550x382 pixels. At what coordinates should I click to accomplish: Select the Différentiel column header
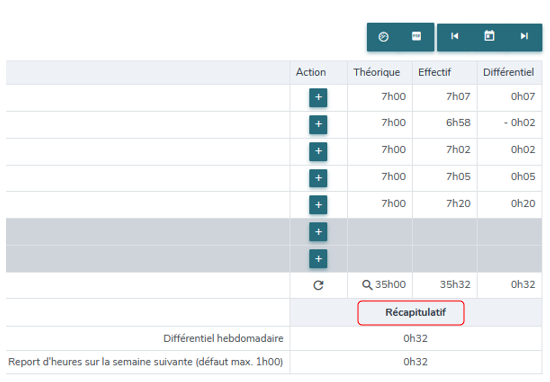508,72
